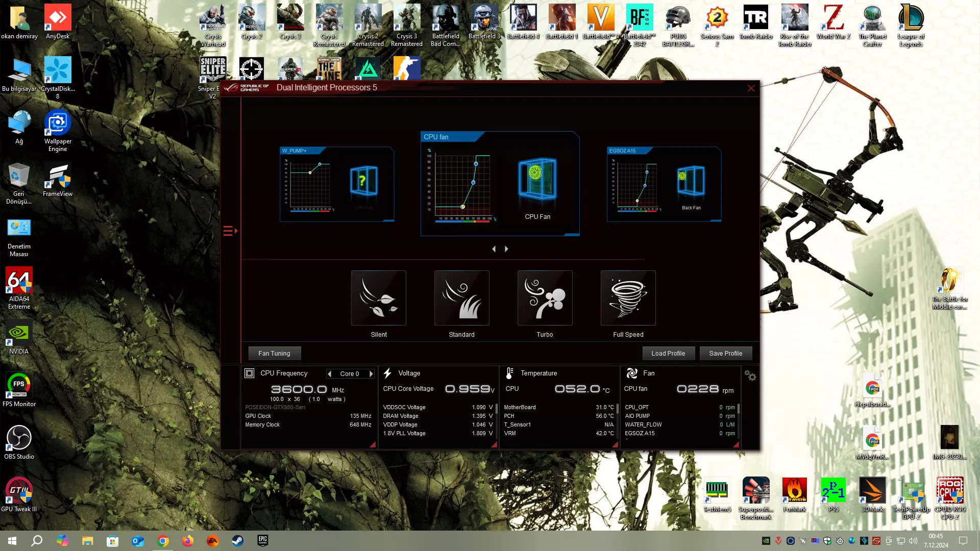Open Battlefield 4 desktop shortcut
Viewport: 980px width, 551px height.
pos(523,22)
